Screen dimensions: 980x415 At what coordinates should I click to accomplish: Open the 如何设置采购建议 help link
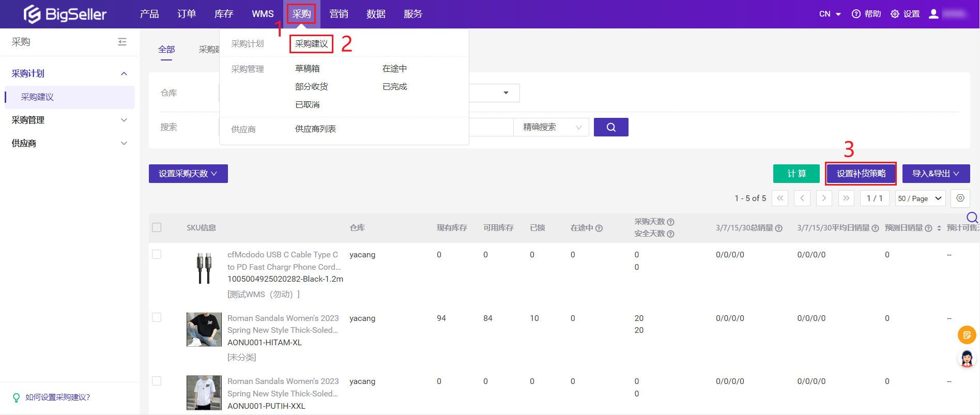(x=57, y=397)
